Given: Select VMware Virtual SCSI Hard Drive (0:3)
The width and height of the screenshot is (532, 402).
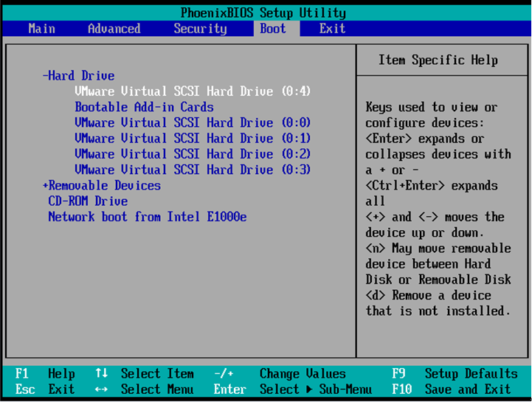Looking at the screenshot, I should [x=193, y=170].
